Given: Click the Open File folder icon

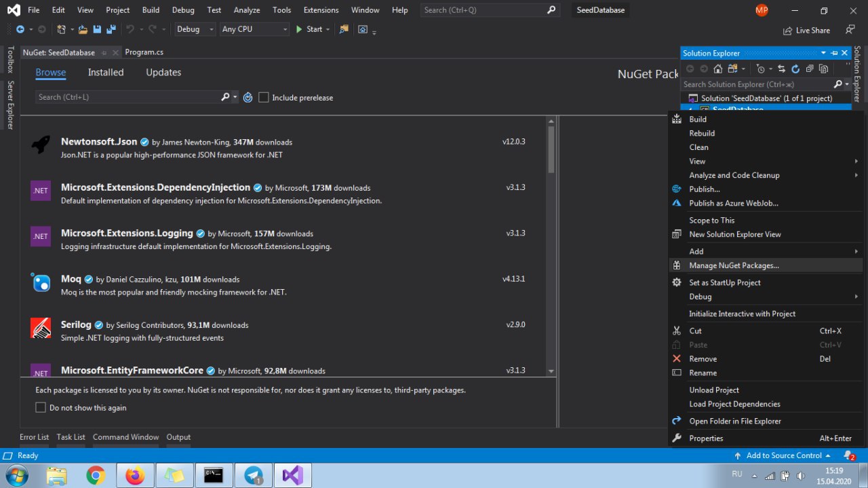Looking at the screenshot, I should [83, 29].
